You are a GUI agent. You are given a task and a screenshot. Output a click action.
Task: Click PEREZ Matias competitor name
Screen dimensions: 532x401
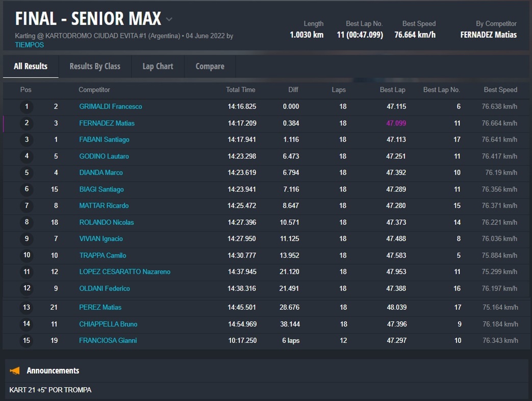pyautogui.click(x=100, y=307)
